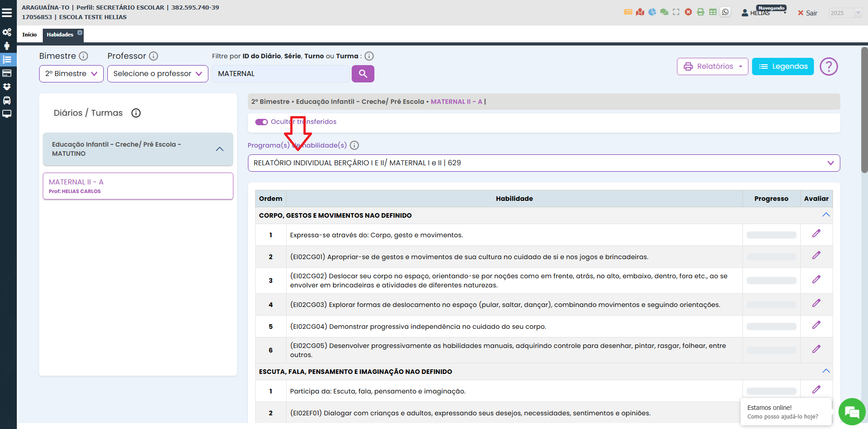Click info icon next to Diários / Turmas
The image size is (868, 429).
click(136, 113)
